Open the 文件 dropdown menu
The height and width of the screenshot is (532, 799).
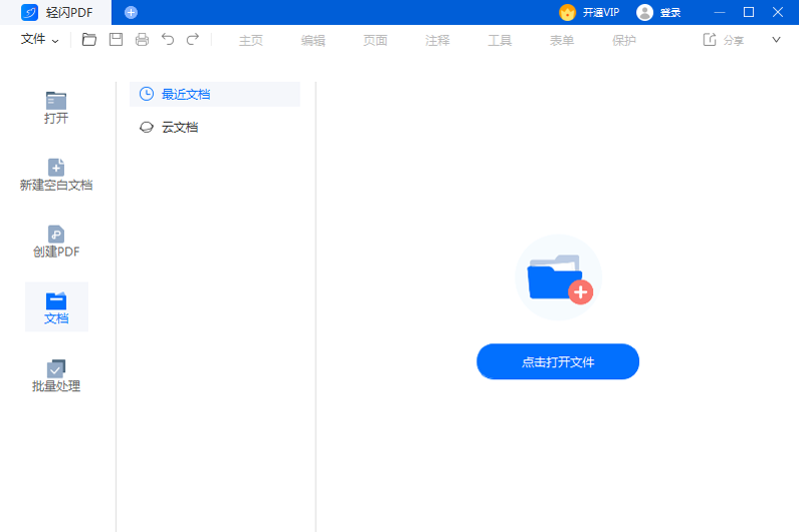39,39
